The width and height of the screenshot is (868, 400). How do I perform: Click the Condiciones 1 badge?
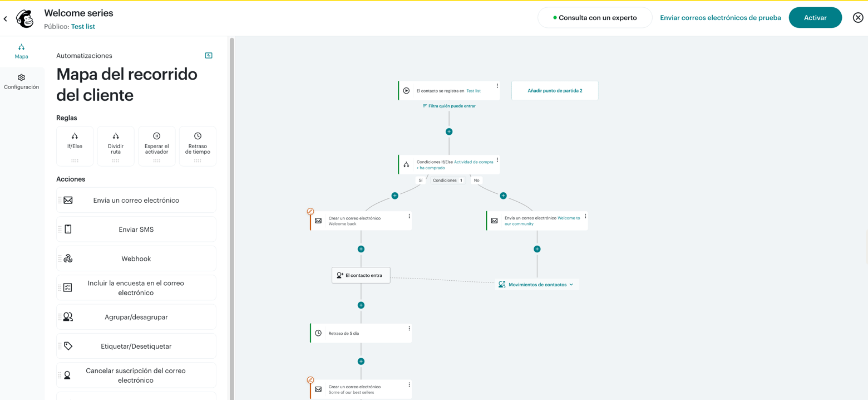[x=448, y=181]
